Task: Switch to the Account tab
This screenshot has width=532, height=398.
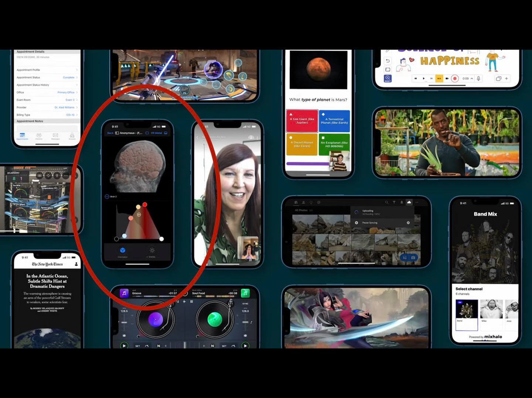Action: tap(72, 136)
